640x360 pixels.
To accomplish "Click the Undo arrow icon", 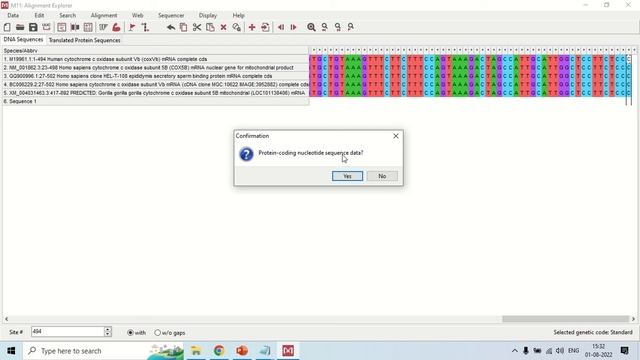I will pos(171,27).
